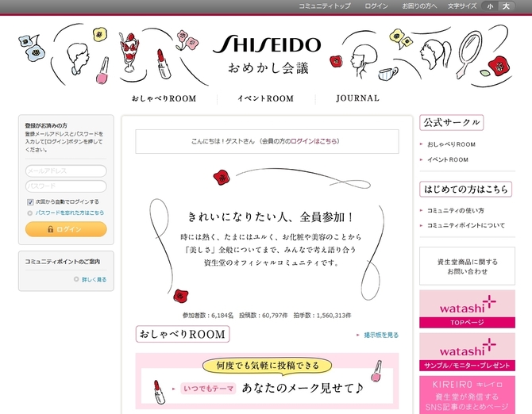
Task: Click 詳しく見る link in points panel
Action: (94, 279)
